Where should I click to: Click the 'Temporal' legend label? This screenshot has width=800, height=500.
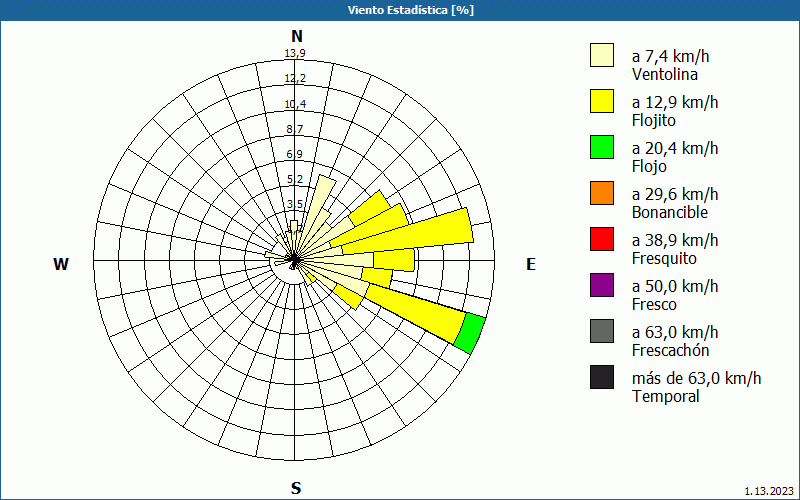(x=666, y=396)
